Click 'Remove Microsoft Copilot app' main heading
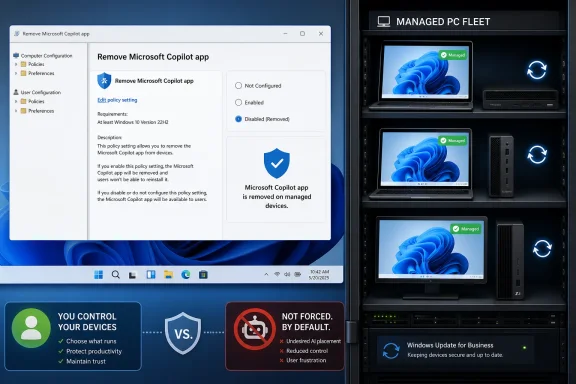 coord(153,57)
